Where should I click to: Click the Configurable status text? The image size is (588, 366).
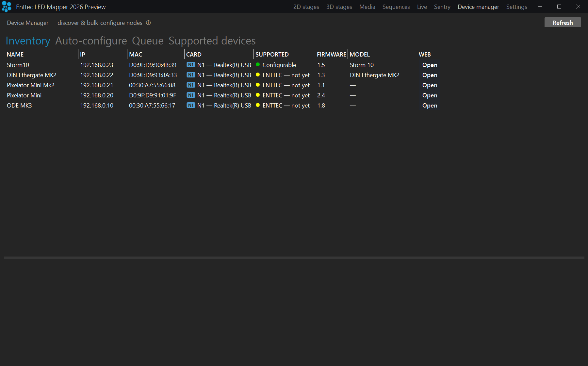(279, 65)
